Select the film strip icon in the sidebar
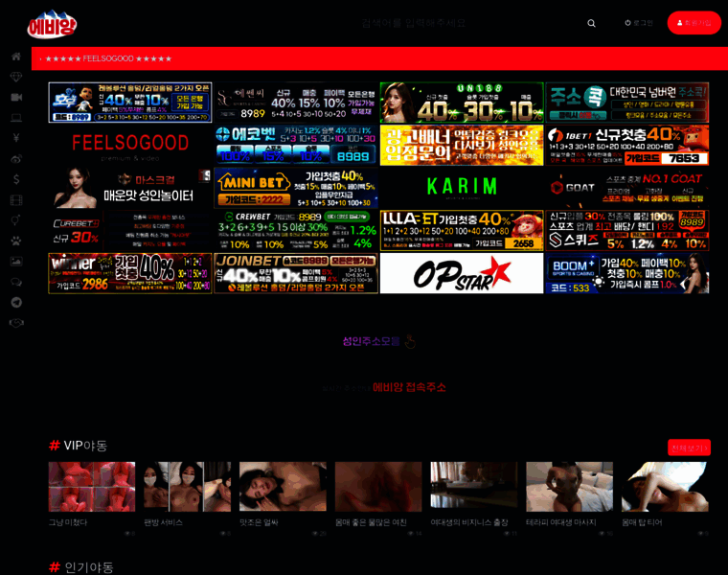 [x=16, y=200]
